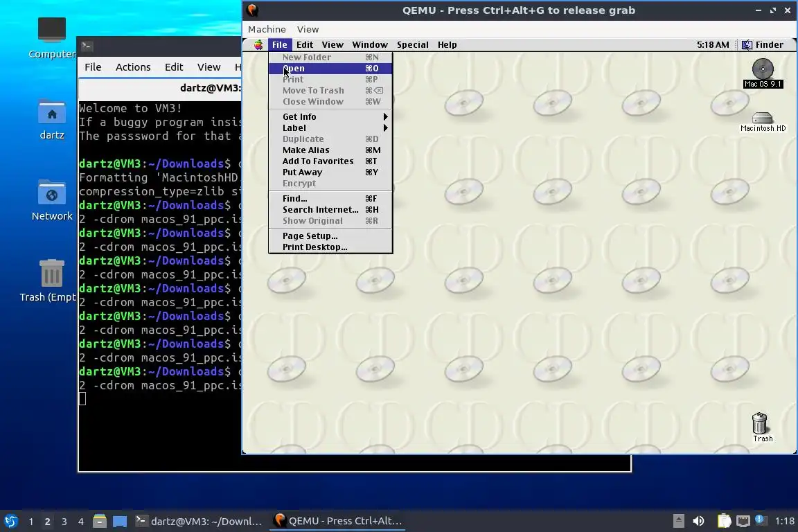Choose Make Alias
The image size is (798, 532).
[x=330, y=150]
